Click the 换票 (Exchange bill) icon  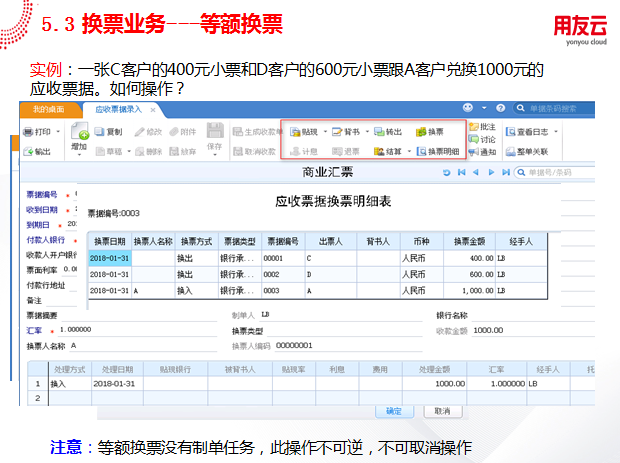tap(429, 131)
